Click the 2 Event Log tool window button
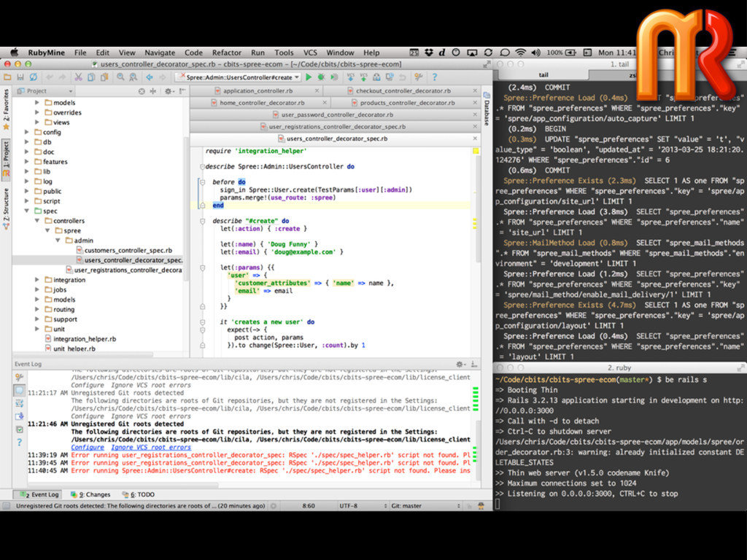This screenshot has width=747, height=560. [x=38, y=494]
